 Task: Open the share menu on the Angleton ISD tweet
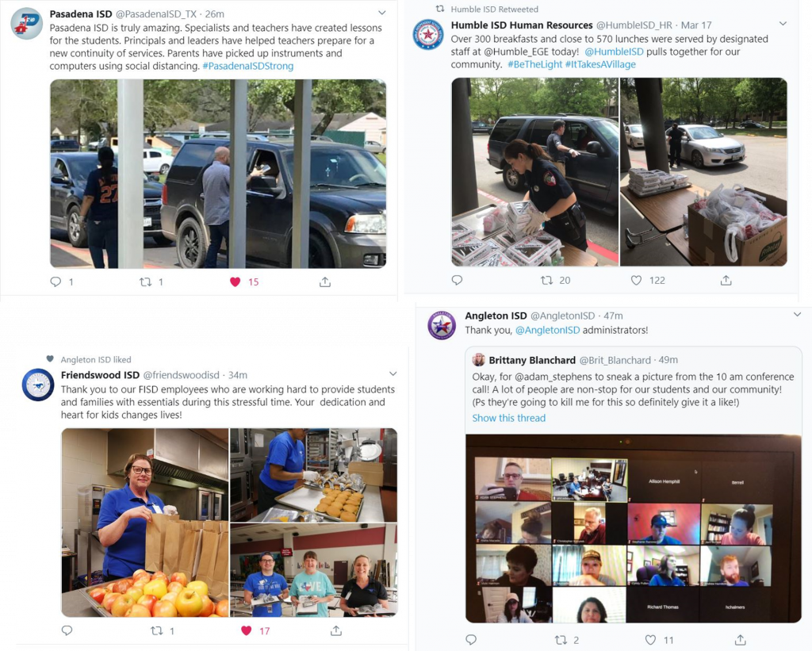tap(741, 640)
